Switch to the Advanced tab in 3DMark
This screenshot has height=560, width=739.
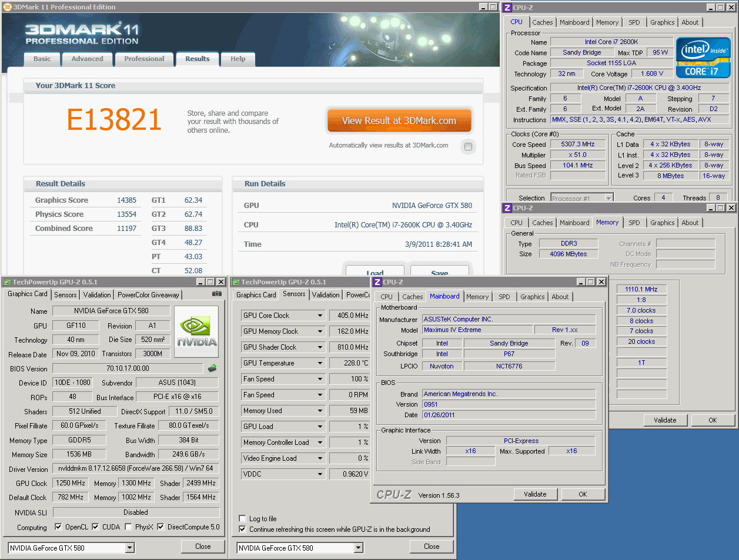[87, 59]
